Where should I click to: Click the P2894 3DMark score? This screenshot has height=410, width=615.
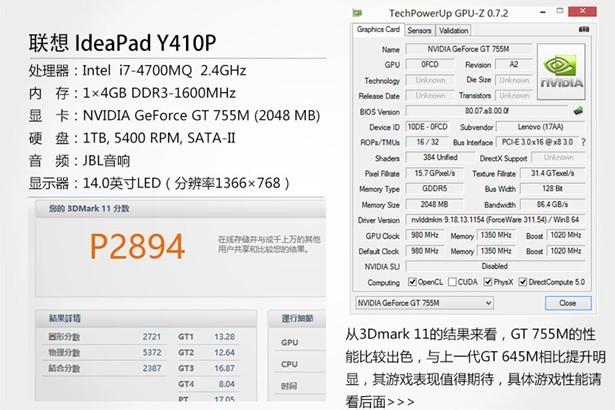[x=137, y=246]
